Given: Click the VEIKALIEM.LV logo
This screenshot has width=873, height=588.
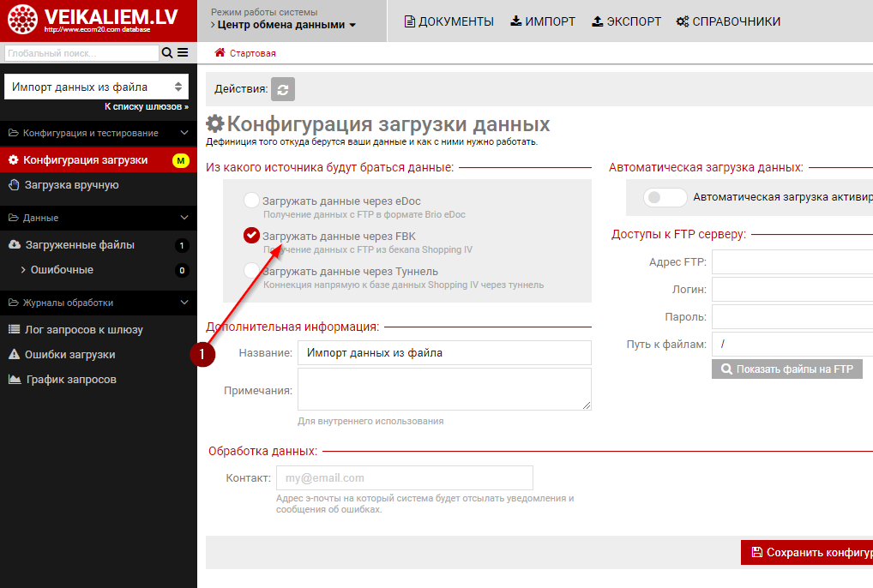Looking at the screenshot, I should 99,21.
